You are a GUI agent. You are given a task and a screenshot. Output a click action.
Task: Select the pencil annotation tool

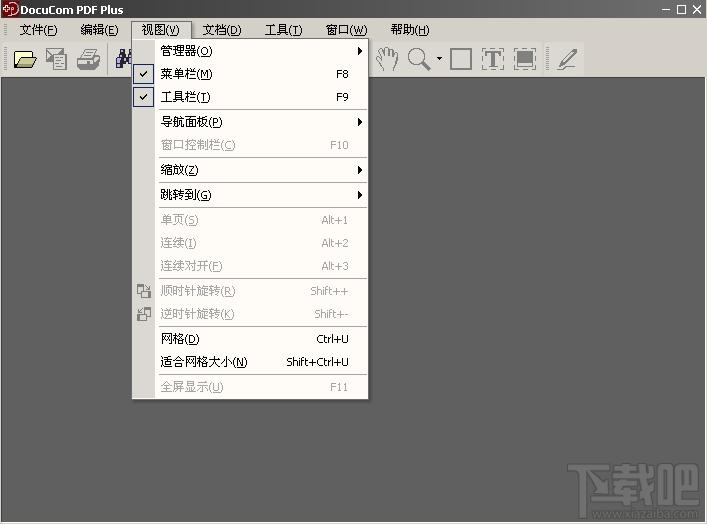point(567,60)
